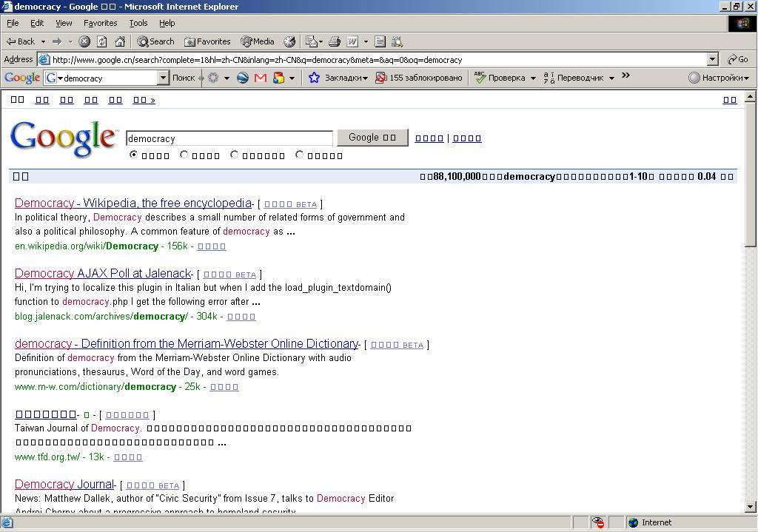Open Gmail from the toolbar icon

[x=260, y=78]
